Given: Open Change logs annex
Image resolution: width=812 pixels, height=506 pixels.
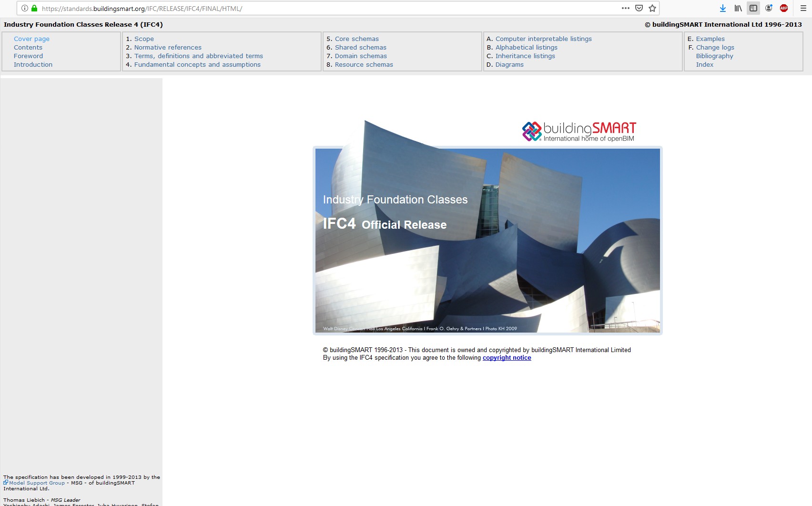Looking at the screenshot, I should tap(715, 48).
